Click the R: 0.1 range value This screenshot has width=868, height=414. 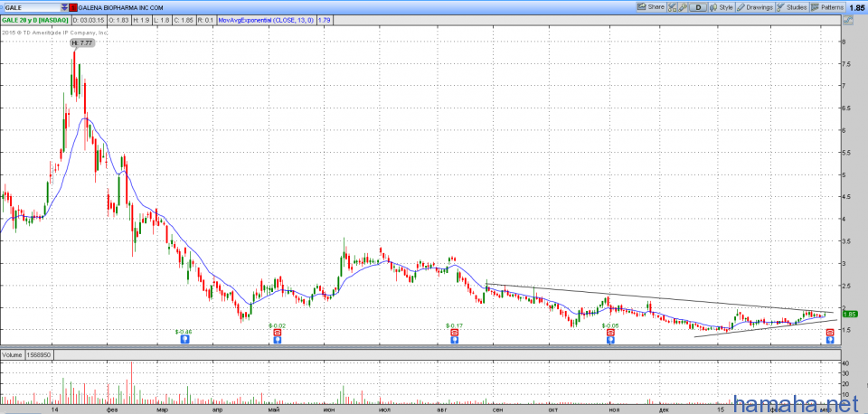pyautogui.click(x=205, y=20)
